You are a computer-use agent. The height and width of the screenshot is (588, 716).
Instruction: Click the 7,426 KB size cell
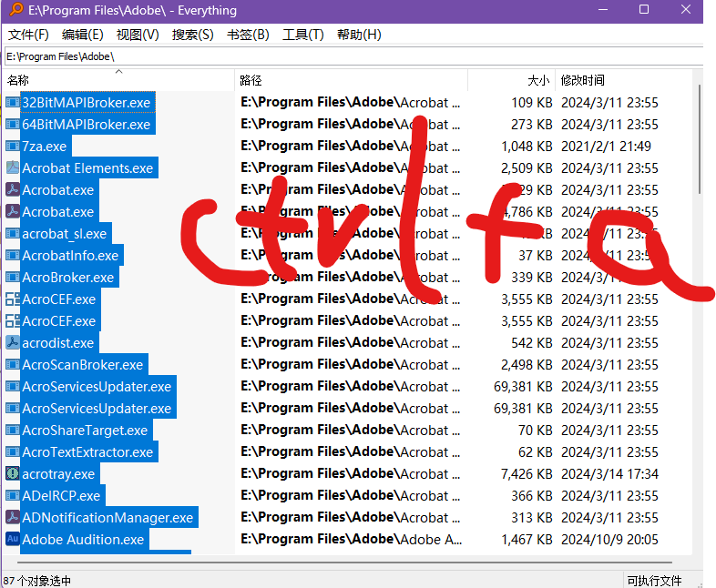click(527, 473)
